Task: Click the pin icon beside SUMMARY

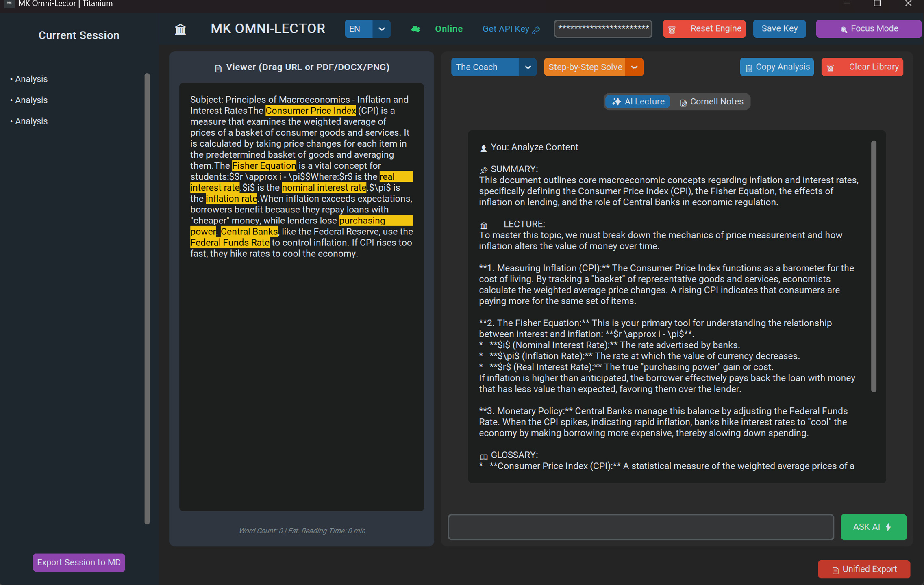Action: [x=483, y=170]
